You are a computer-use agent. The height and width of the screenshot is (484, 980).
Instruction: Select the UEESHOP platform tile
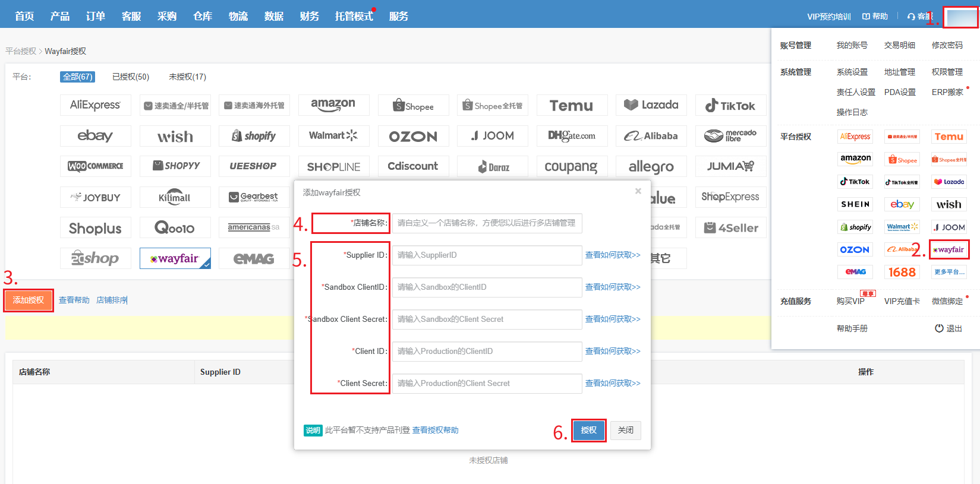click(x=254, y=166)
